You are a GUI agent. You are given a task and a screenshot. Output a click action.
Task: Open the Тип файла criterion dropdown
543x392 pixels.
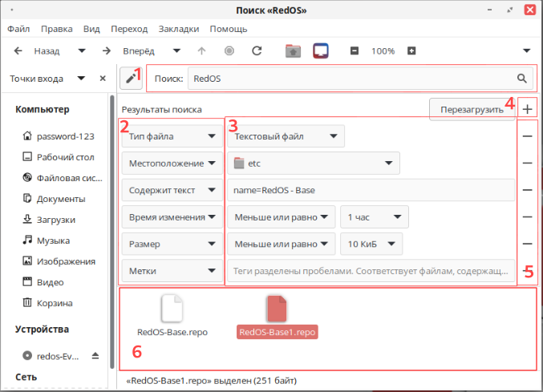pyautogui.click(x=172, y=136)
